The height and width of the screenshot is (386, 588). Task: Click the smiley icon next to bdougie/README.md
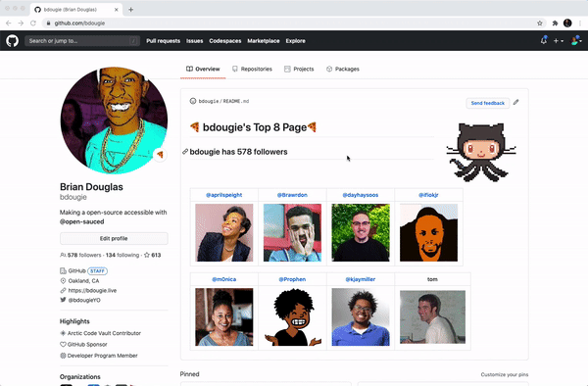pyautogui.click(x=193, y=101)
